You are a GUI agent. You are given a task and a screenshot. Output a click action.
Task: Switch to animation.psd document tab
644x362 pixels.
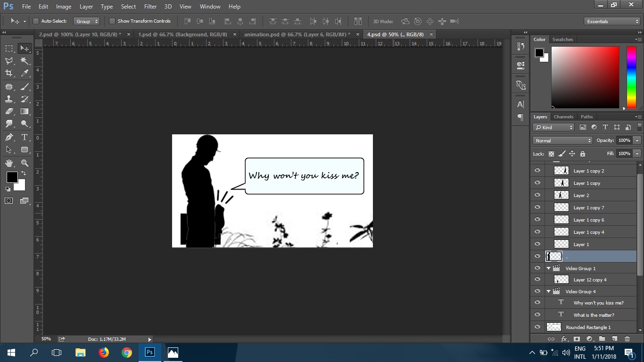(x=297, y=34)
